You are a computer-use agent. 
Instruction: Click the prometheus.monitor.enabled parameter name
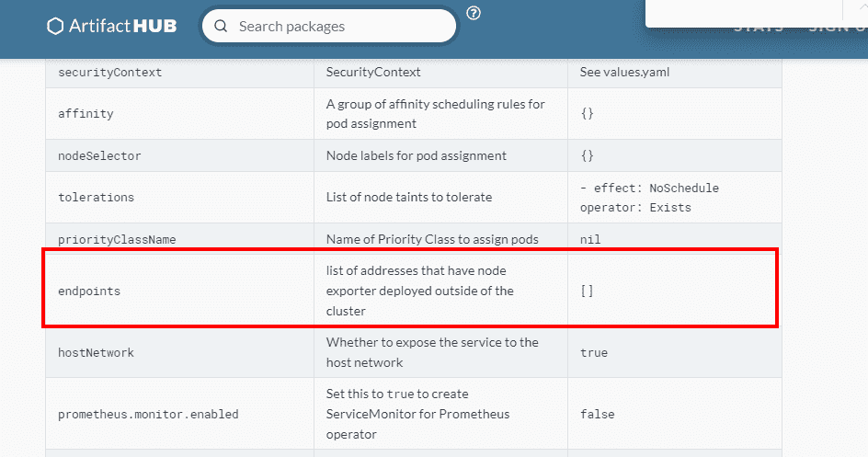tap(148, 414)
